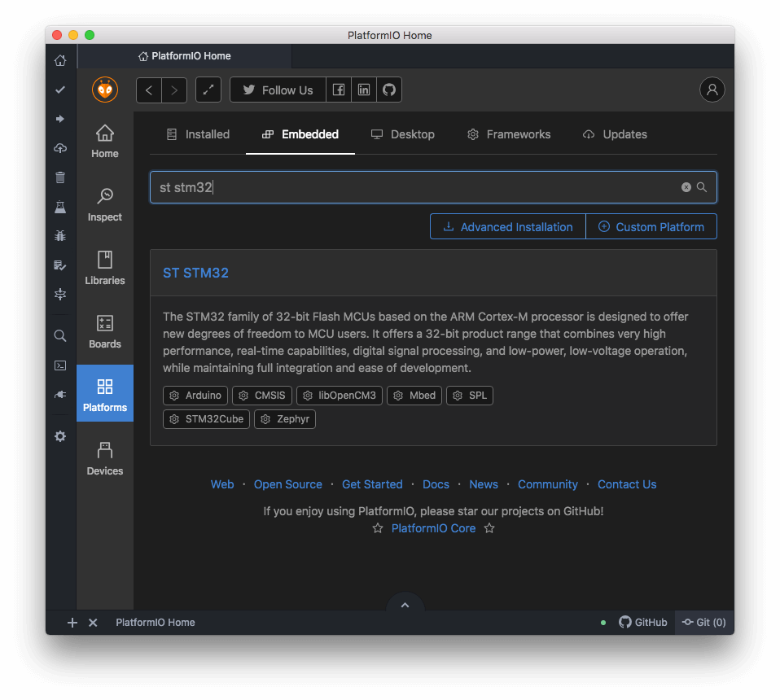Click GitHub in the status bar

[642, 623]
